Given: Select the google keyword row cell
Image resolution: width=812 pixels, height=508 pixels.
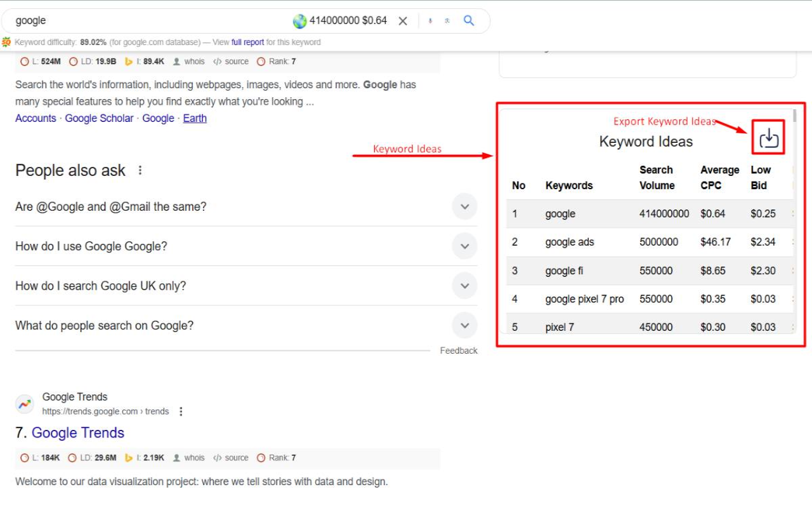Looking at the screenshot, I should (560, 214).
